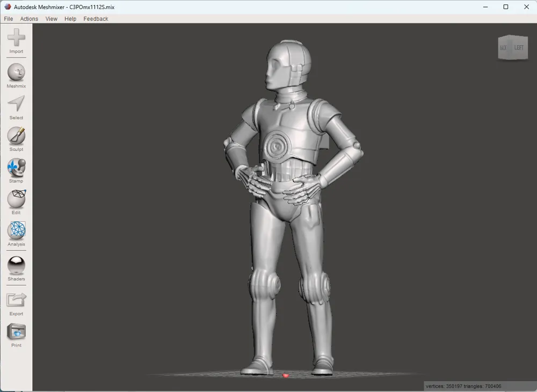Open the View menu
The height and width of the screenshot is (392, 537).
click(52, 19)
